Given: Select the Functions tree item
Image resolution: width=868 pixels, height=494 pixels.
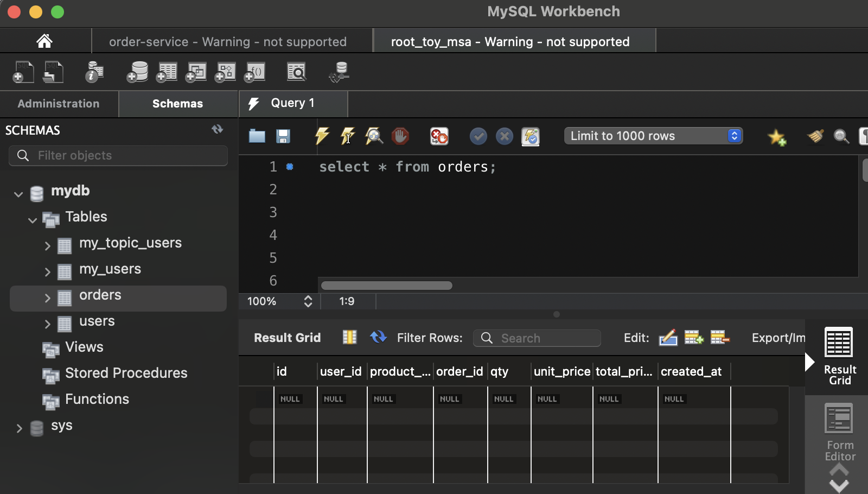Looking at the screenshot, I should pos(97,399).
